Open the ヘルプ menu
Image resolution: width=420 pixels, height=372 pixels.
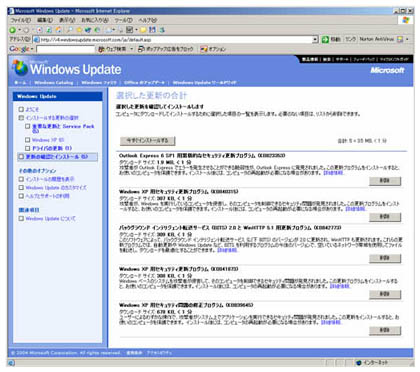tap(147, 20)
